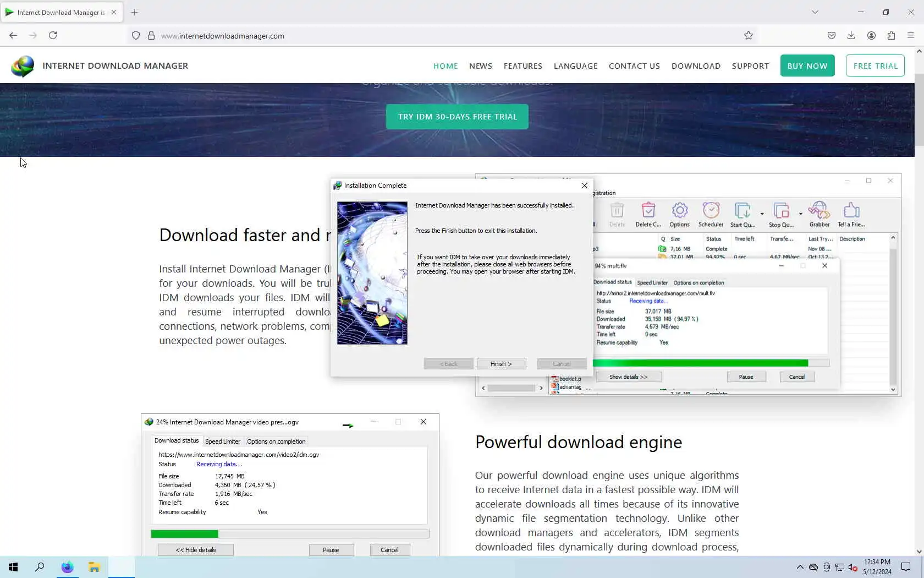Click the "Powerful download engine" heading

579,442
